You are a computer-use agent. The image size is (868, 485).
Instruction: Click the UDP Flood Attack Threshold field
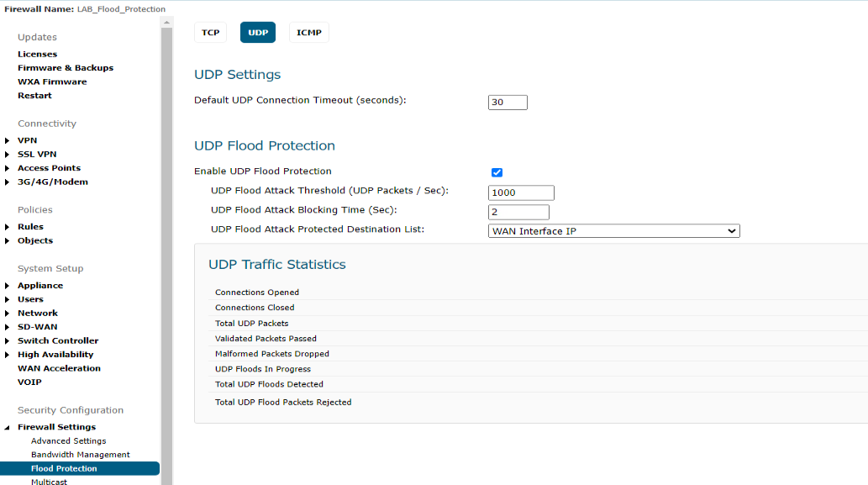(x=521, y=192)
